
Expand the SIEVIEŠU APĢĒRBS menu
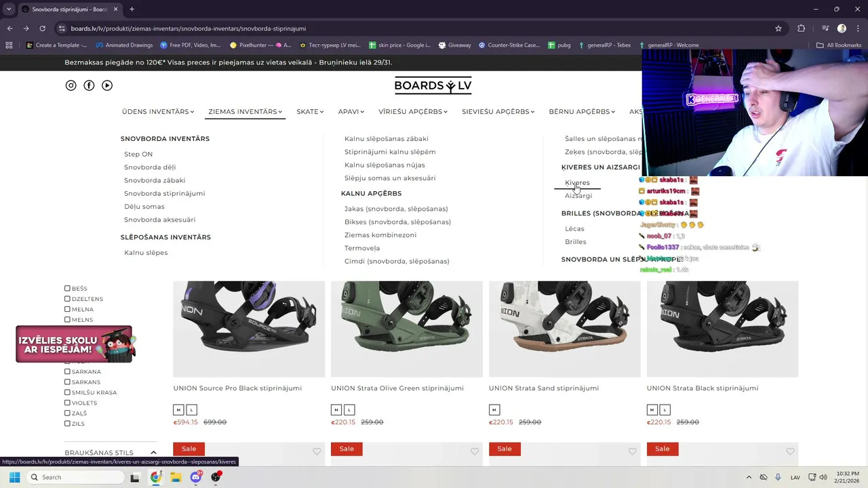click(x=498, y=112)
